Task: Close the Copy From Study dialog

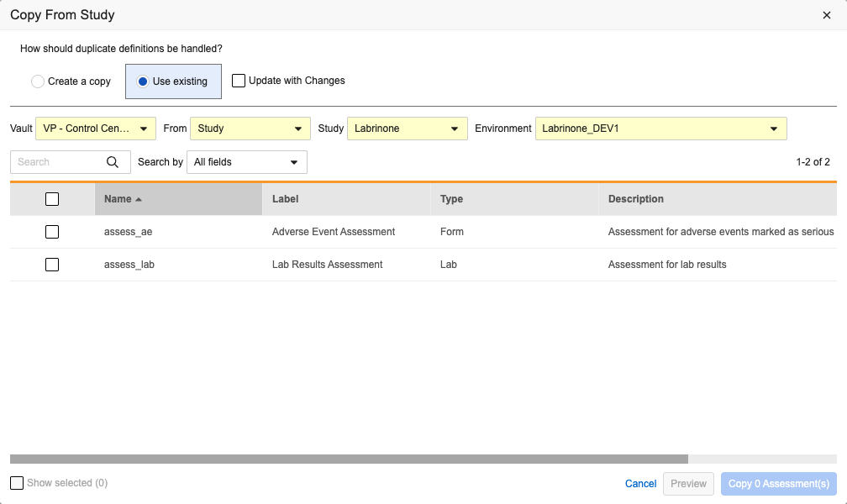Action: (x=827, y=15)
